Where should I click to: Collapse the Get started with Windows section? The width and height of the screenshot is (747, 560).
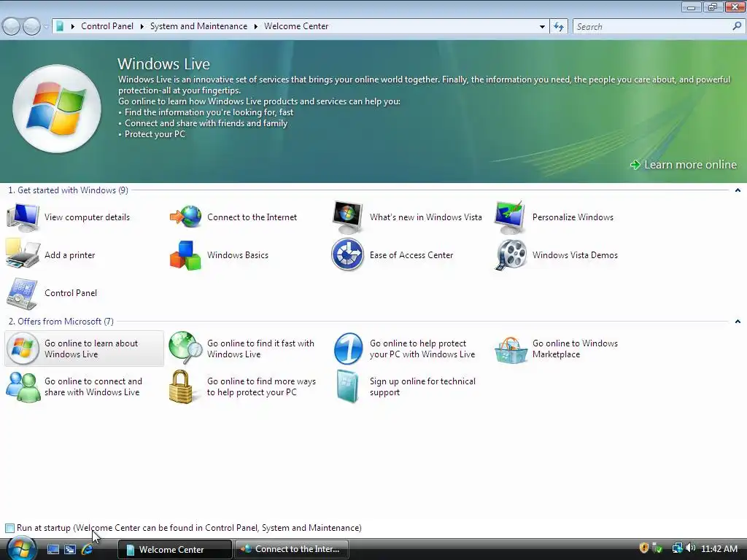click(738, 190)
